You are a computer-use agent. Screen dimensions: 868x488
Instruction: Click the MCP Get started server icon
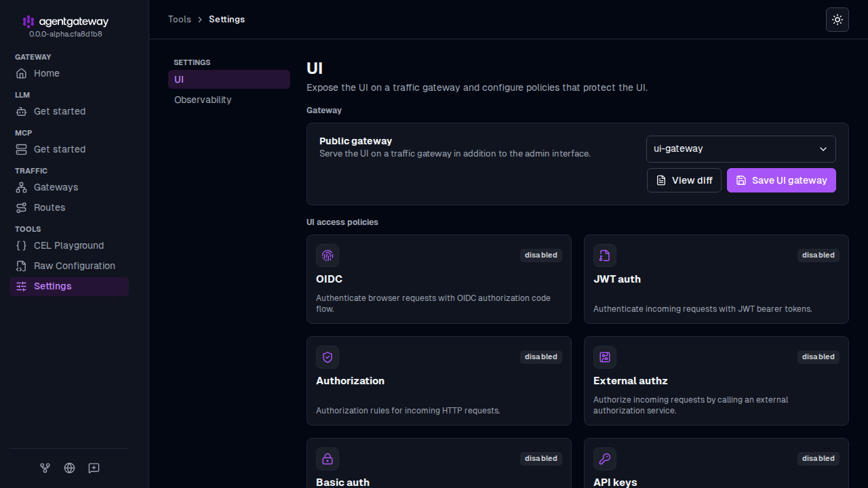tap(22, 149)
